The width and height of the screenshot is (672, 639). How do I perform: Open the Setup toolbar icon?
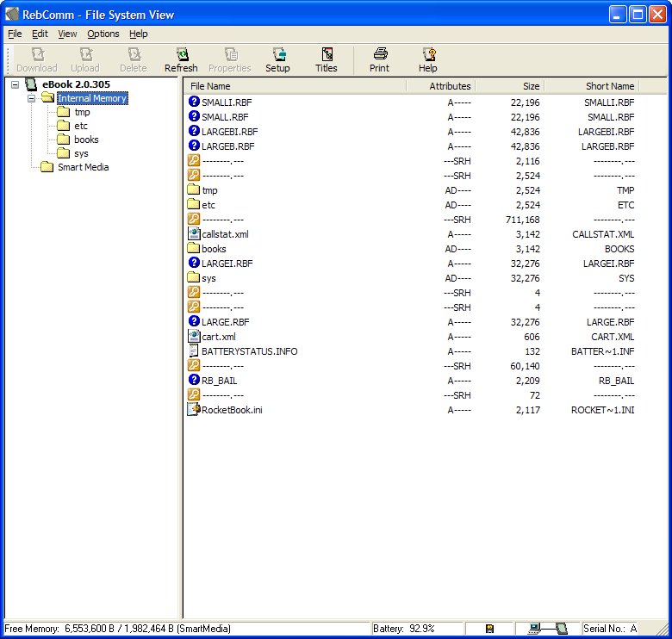tap(279, 54)
